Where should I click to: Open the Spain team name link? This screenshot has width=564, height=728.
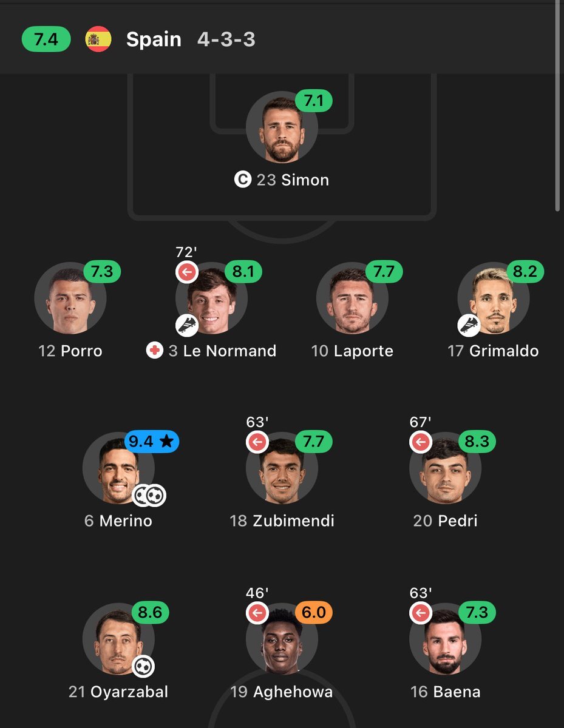[154, 39]
